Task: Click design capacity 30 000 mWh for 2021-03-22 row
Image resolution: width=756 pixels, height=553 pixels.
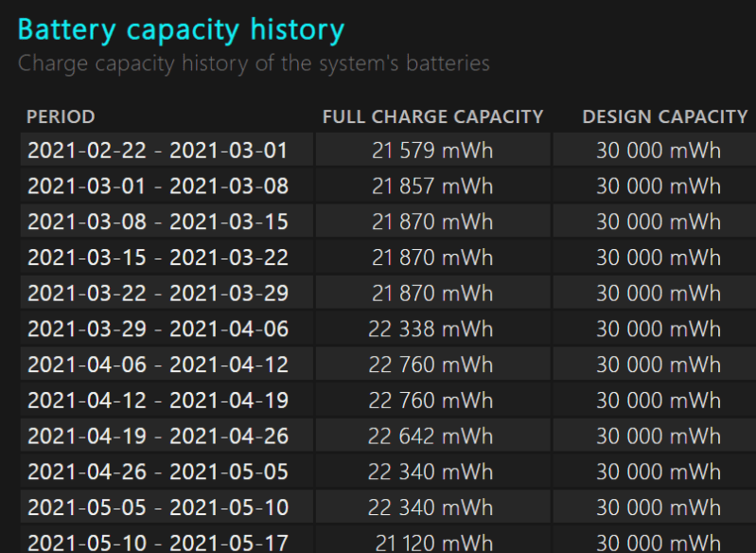Action: click(659, 293)
